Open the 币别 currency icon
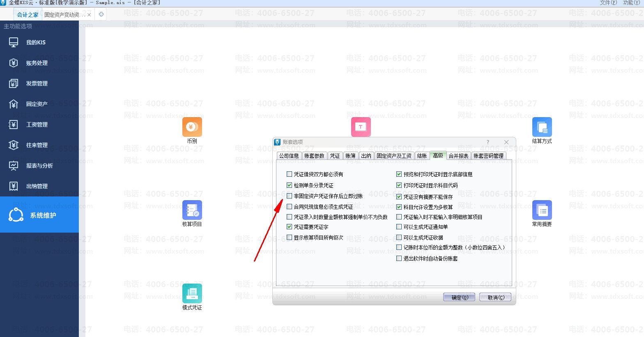 point(192,127)
